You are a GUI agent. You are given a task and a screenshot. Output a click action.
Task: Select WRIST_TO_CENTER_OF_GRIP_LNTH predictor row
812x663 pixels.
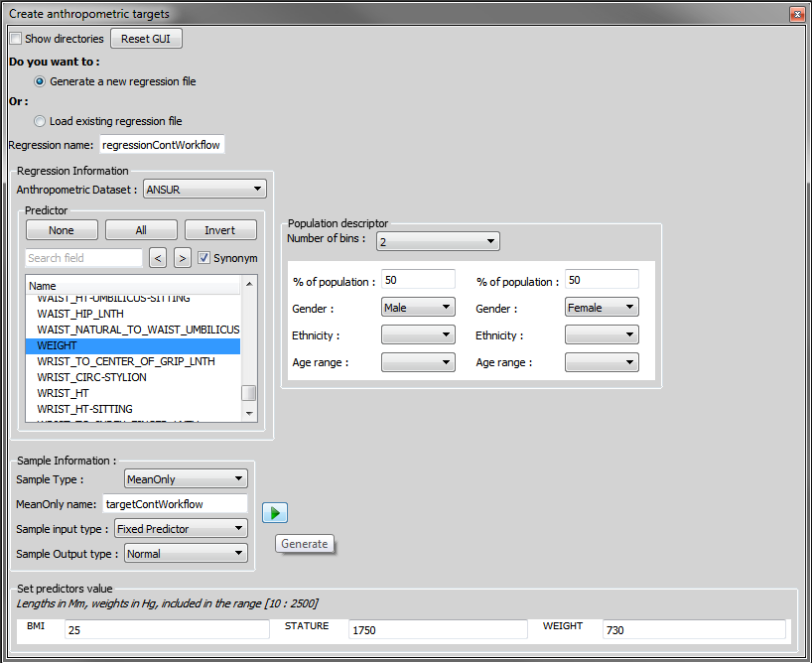click(133, 361)
